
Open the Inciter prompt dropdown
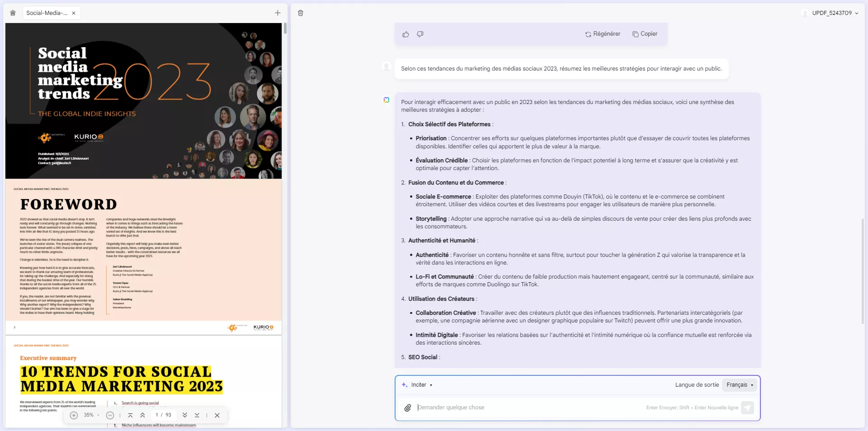417,385
